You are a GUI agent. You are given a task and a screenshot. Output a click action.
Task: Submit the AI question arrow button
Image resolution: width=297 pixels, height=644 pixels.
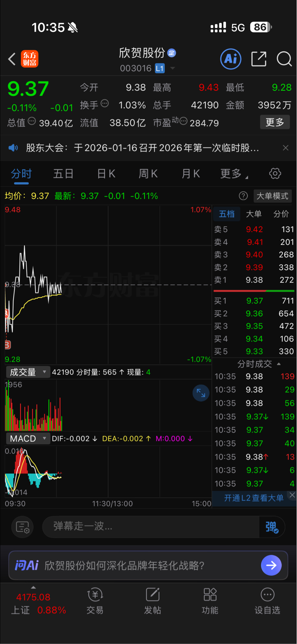tap(271, 565)
